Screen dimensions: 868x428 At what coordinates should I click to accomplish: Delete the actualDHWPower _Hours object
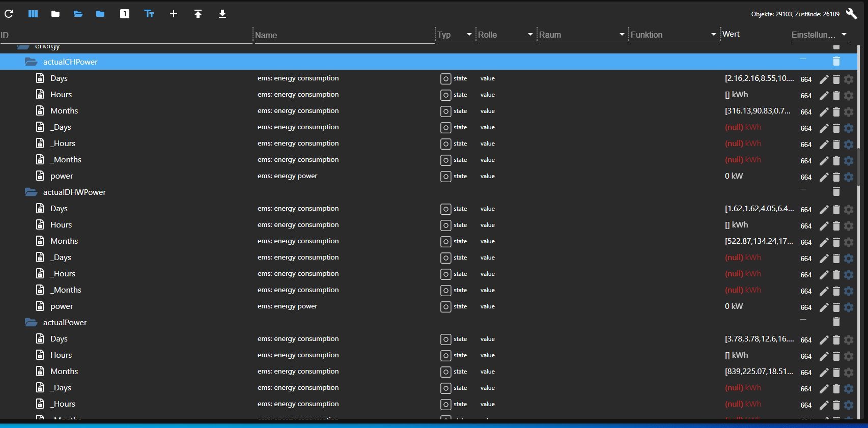pyautogui.click(x=836, y=275)
